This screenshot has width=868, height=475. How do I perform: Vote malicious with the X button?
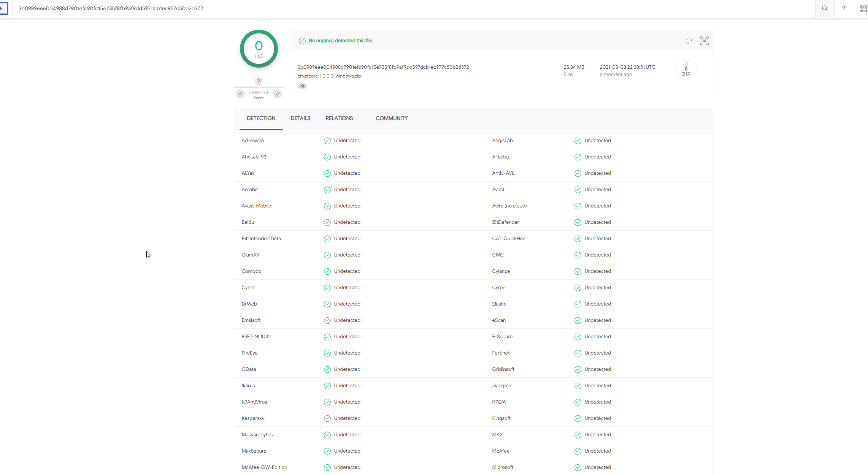pyautogui.click(x=240, y=94)
